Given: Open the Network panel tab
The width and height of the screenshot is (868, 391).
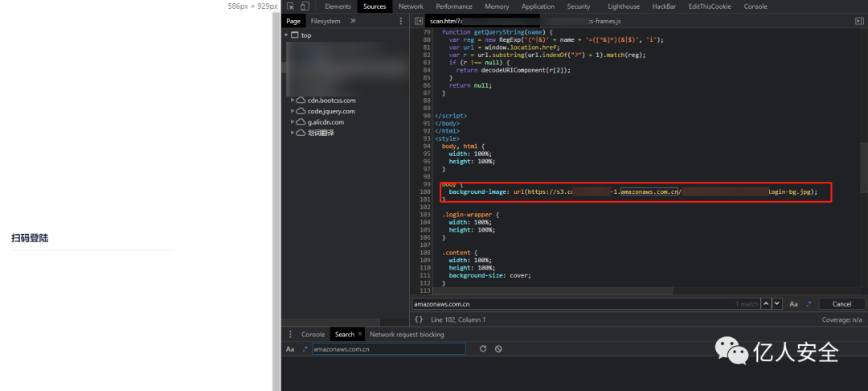Looking at the screenshot, I should coord(411,6).
